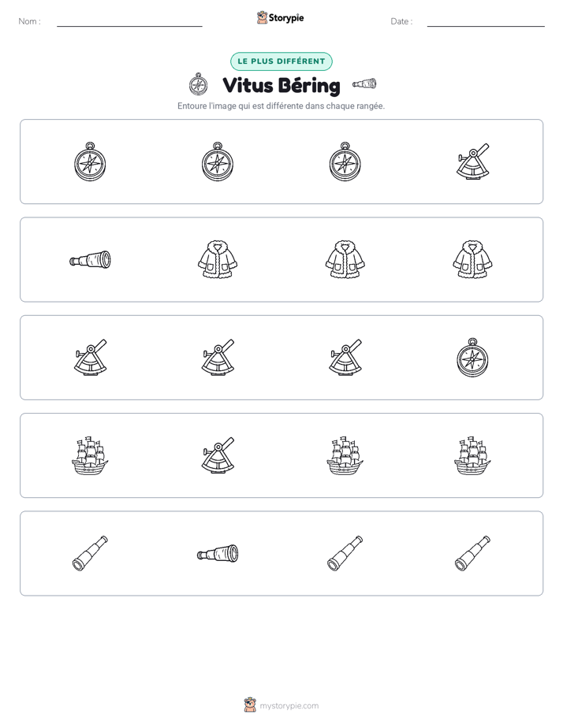The height and width of the screenshot is (728, 563).
Task: Click the Storypie bear logo at the top
Action: (x=262, y=17)
